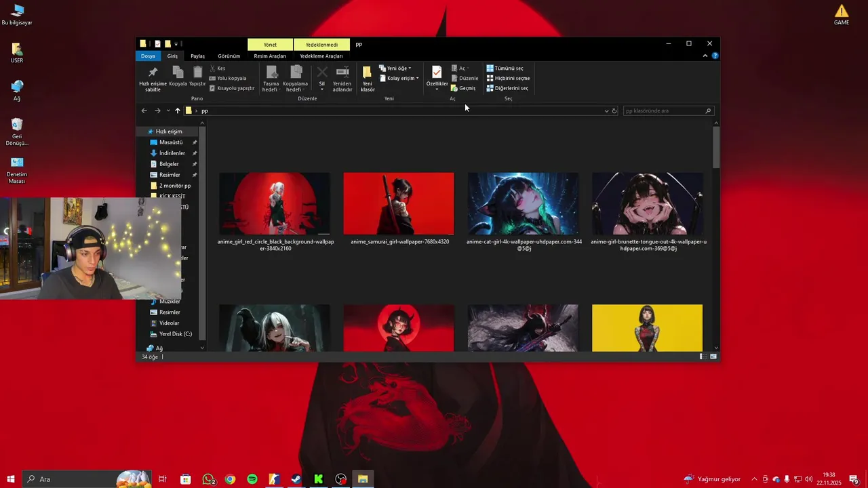Open the Taşıma hedefi dropdown
Screen dimensions: 868x488
pos(271,87)
